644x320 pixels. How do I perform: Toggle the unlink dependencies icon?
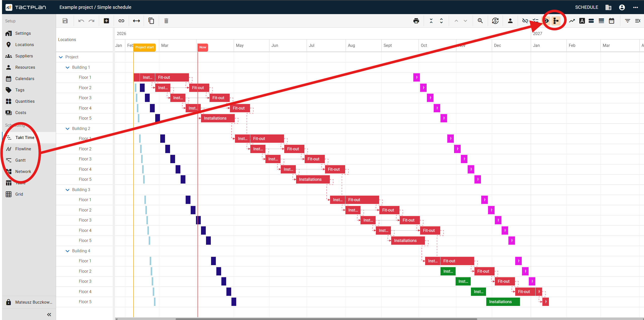(x=525, y=21)
